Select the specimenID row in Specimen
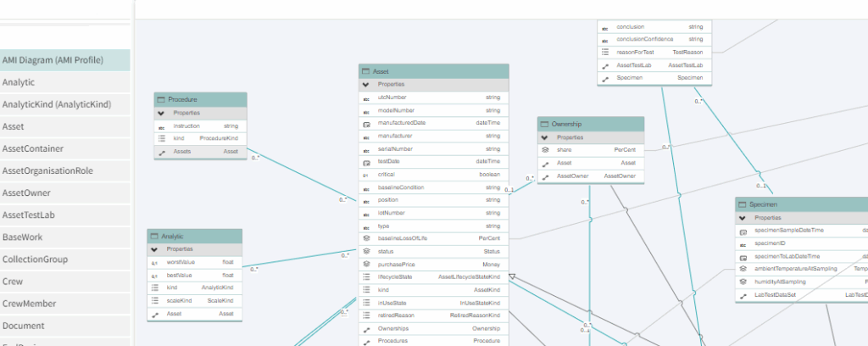The width and height of the screenshot is (868, 346). pos(802,243)
